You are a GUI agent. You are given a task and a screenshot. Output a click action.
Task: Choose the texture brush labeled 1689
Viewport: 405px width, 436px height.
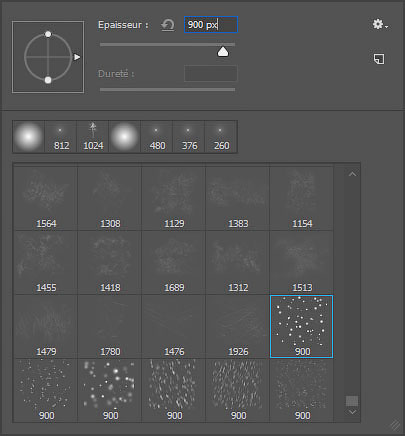(x=174, y=262)
